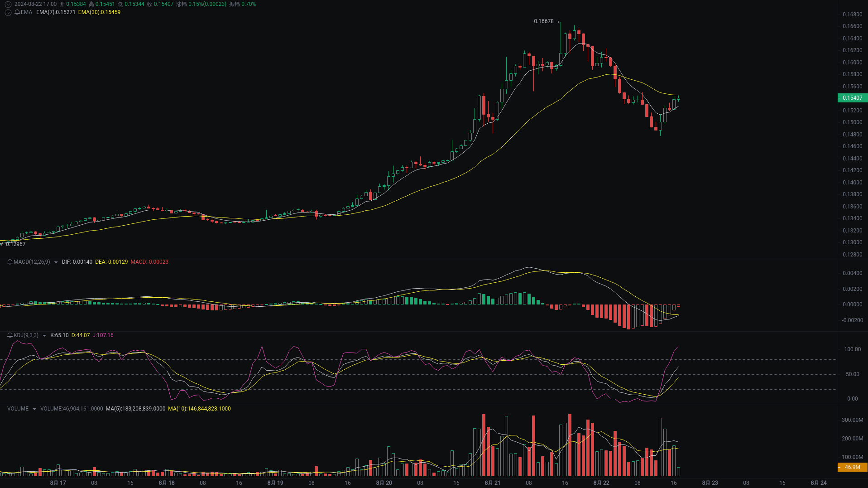The height and width of the screenshot is (488, 868).
Task: Click the EMA indicator label
Action: pos(26,12)
